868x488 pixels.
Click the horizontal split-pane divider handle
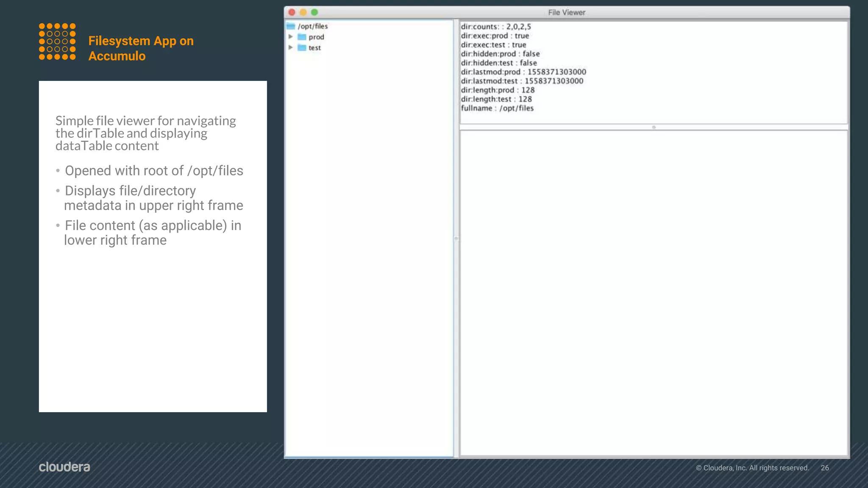(x=654, y=127)
